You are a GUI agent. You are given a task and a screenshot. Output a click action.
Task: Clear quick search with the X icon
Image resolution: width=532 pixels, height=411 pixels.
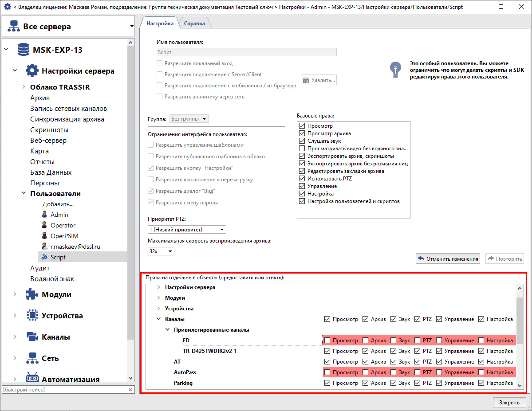pos(130,390)
